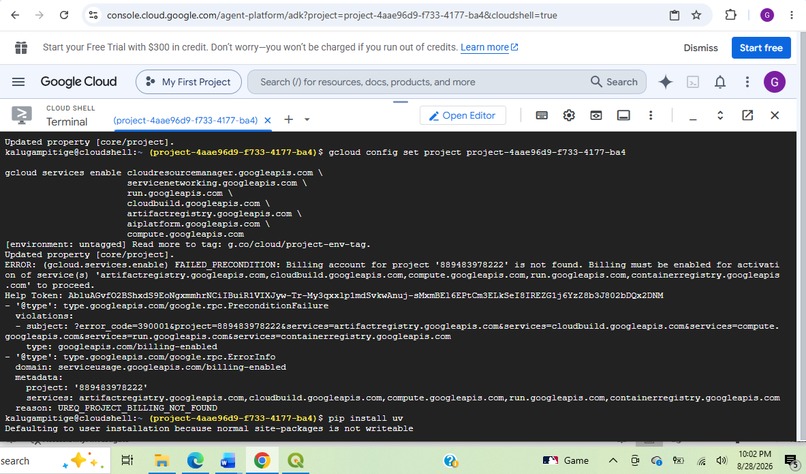Viewport: 806px width, 474px height.
Task: Open the network Wi-Fi tray icon
Action: (x=701, y=461)
